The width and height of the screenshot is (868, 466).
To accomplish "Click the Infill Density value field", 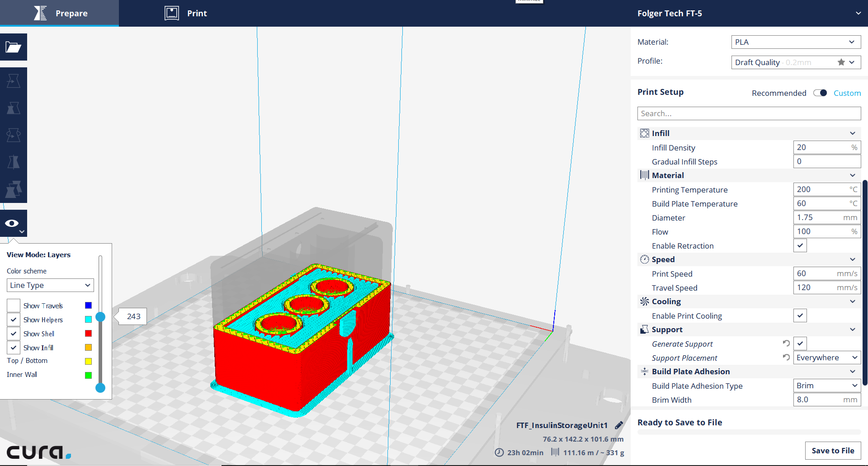I will (x=827, y=147).
